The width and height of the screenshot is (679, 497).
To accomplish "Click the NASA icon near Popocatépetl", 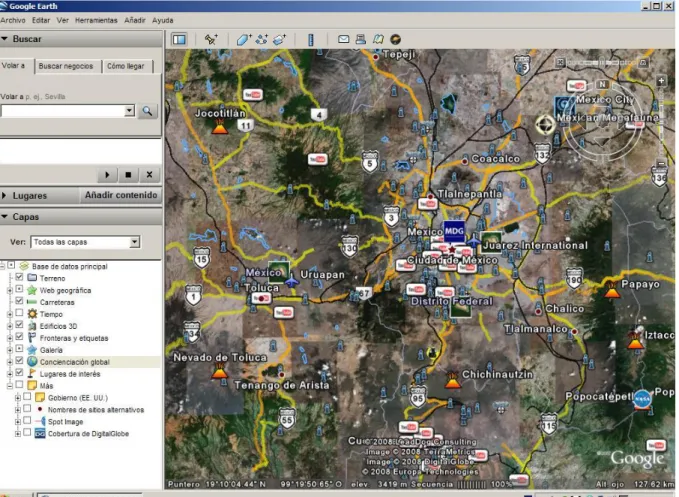I will 642,399.
